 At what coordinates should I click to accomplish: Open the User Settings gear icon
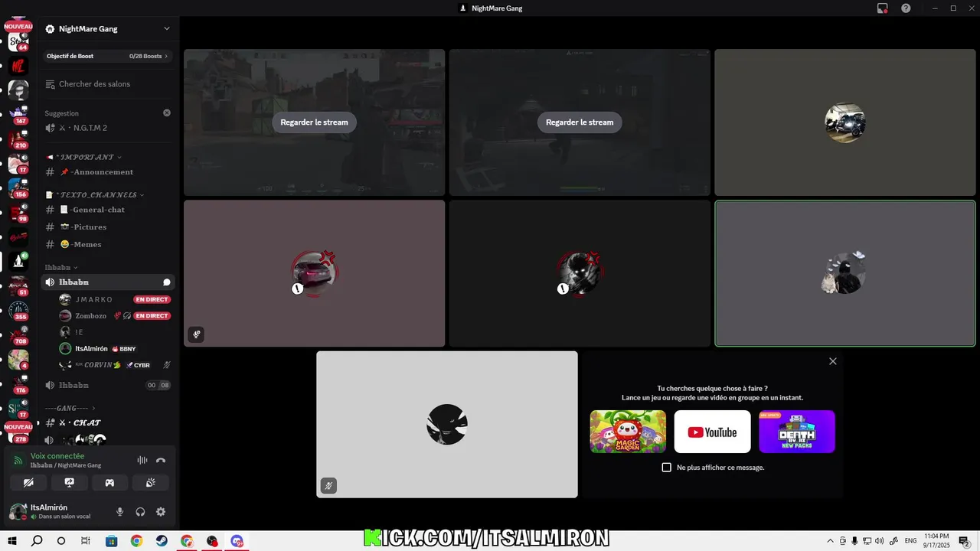[x=161, y=512]
